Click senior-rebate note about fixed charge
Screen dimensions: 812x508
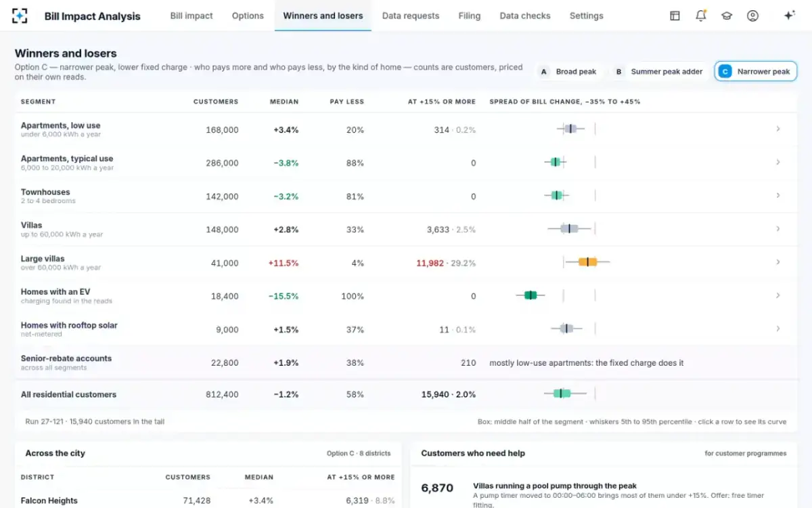[586, 363]
